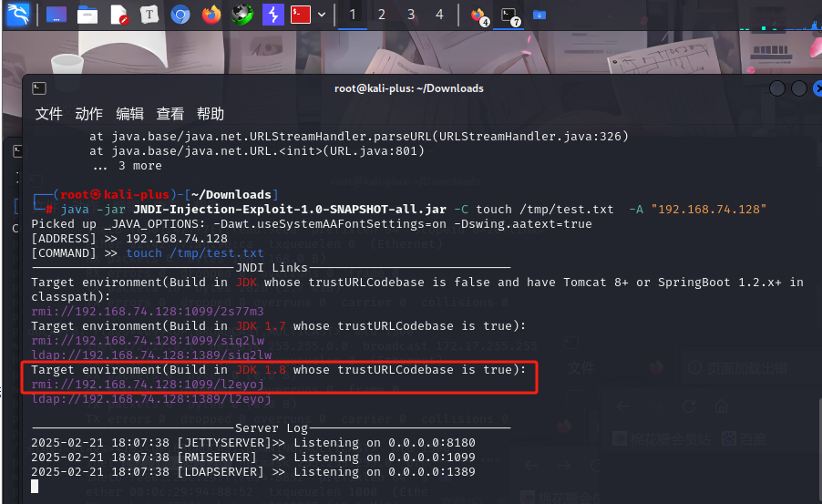Launch the Chromium browser from the panel
This screenshot has width=822, height=504.
[x=180, y=15]
